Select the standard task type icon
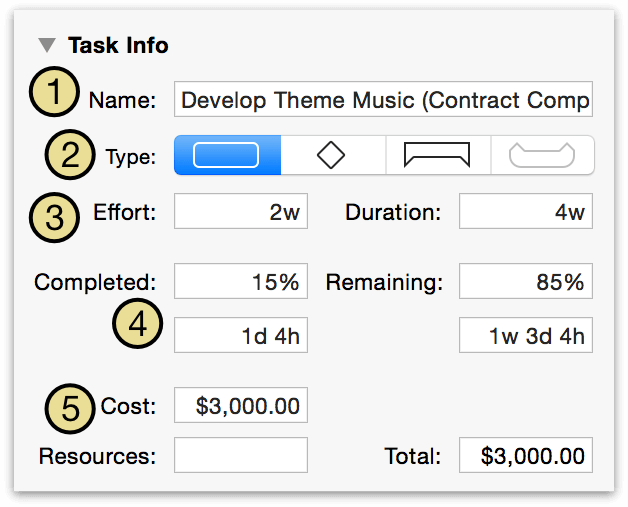The width and height of the screenshot is (628, 507). 227,155
